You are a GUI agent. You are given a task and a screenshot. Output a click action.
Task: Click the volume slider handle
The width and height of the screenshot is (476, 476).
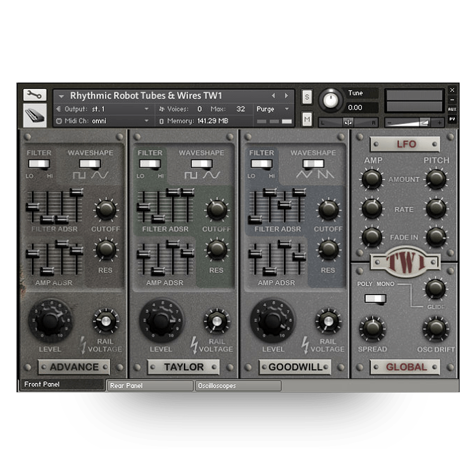[424, 123]
